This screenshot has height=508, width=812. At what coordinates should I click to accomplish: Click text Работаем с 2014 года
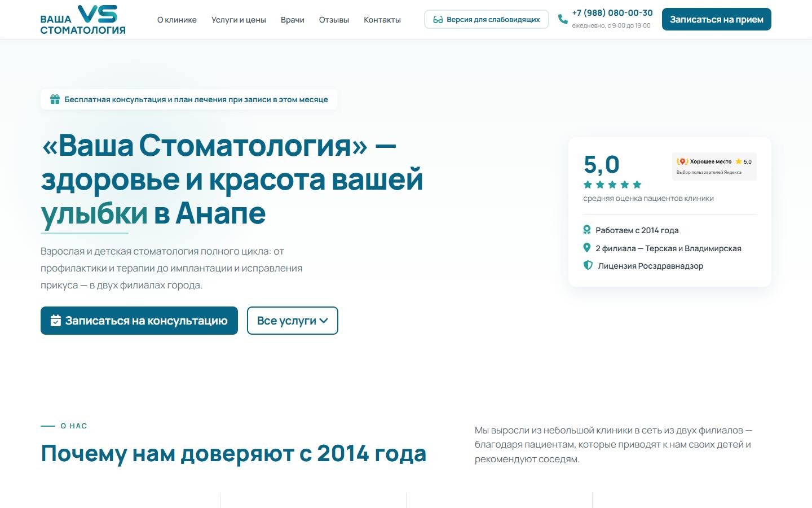[x=637, y=230]
